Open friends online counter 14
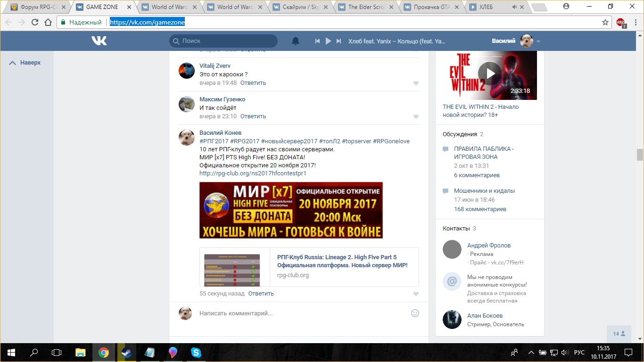Screen dimensions: 644x362 tap(619, 334)
